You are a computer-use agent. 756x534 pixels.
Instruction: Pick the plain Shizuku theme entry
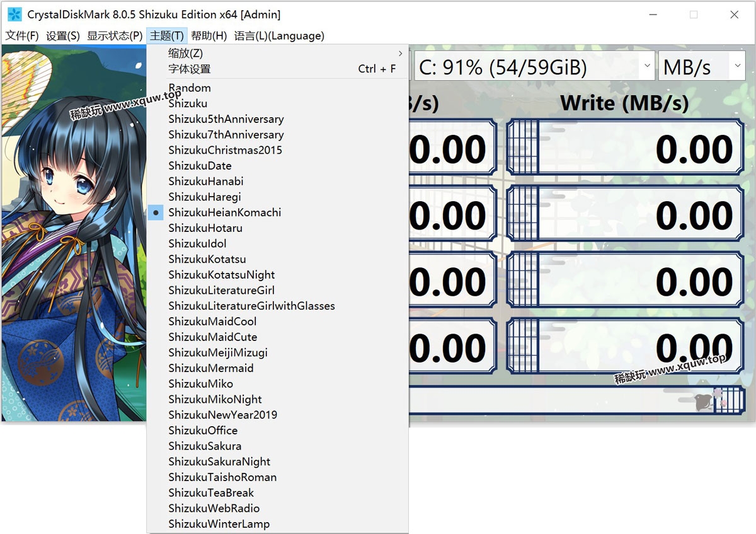[x=278, y=103]
